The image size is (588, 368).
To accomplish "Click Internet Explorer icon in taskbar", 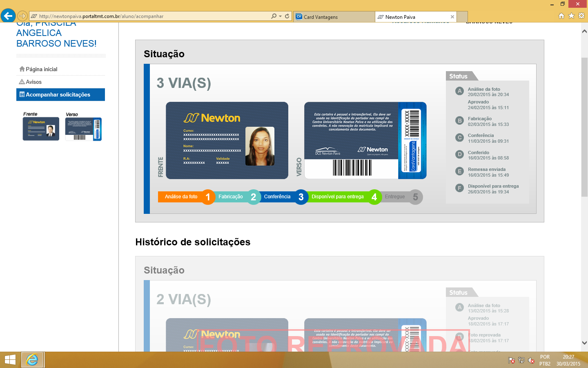I will coord(32,360).
